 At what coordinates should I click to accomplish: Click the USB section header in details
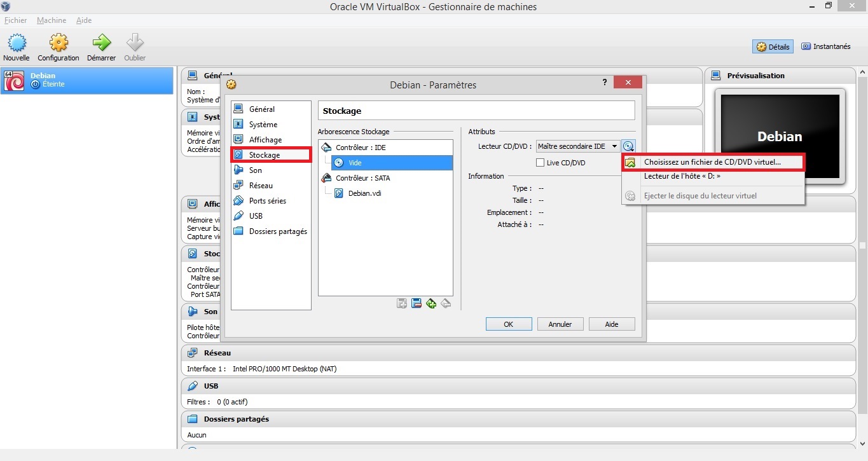518,386
